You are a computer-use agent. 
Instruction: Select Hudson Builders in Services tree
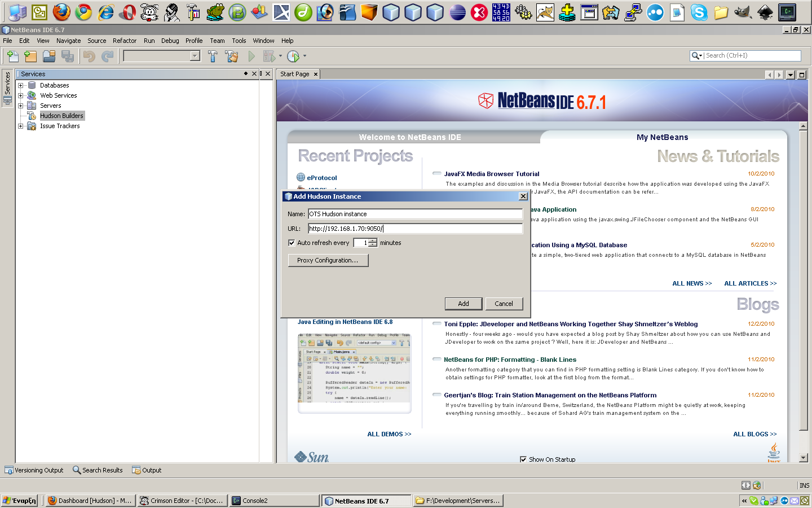tap(61, 116)
